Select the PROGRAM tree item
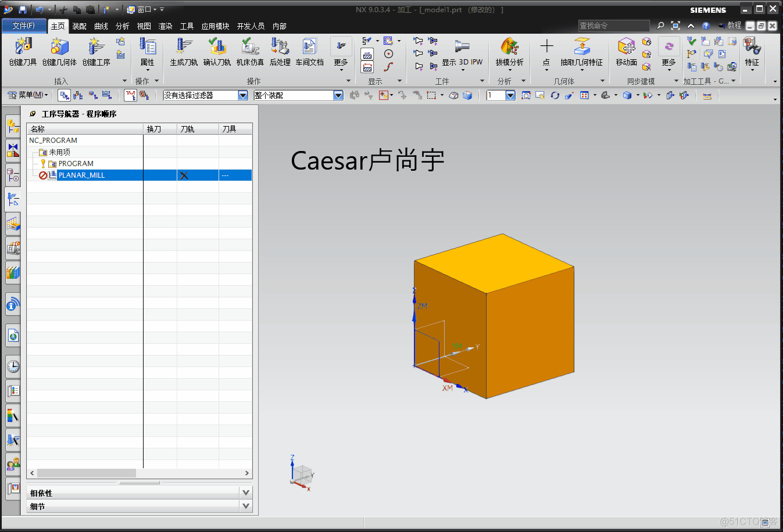Screen dimensions: 783x532 click(x=76, y=164)
